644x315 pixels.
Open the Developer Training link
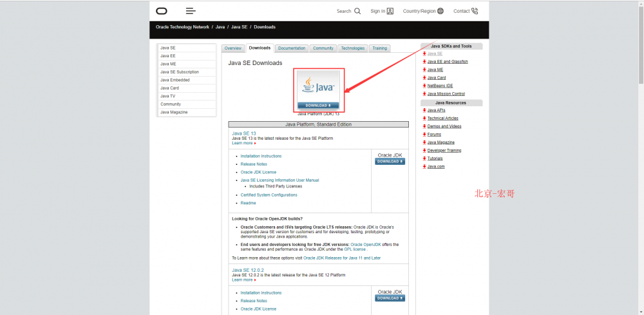pos(444,150)
